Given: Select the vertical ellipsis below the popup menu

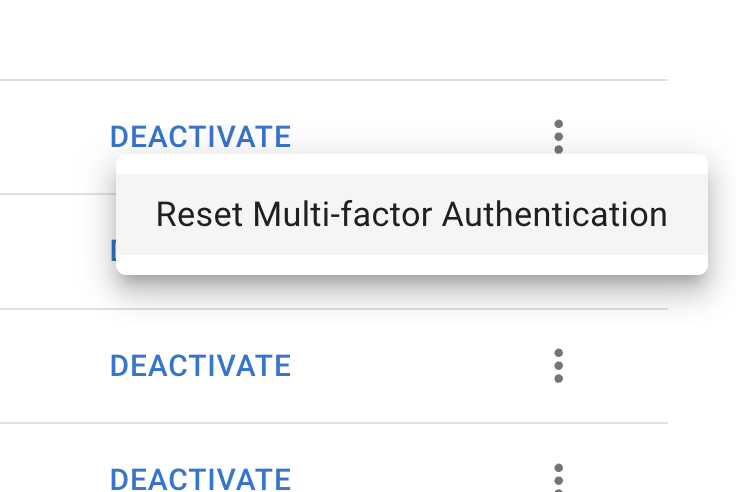Looking at the screenshot, I should tap(558, 366).
